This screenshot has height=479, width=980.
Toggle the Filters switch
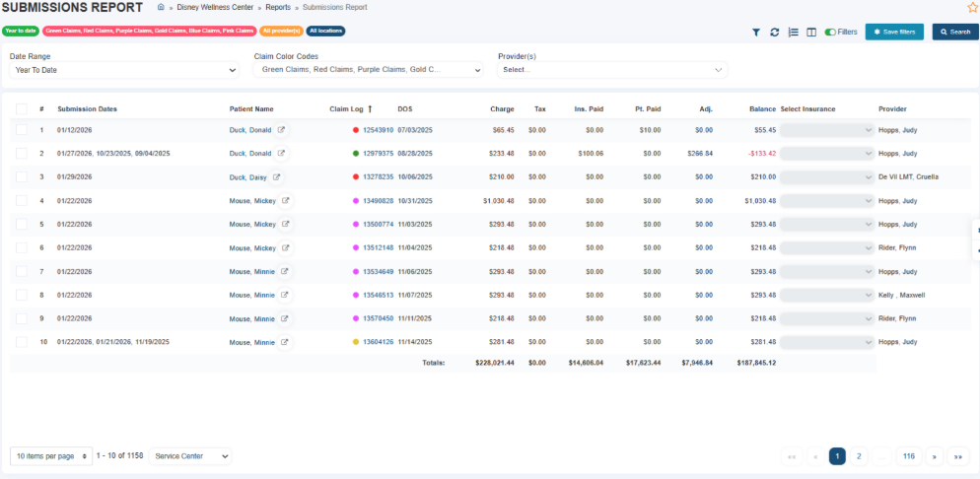(x=830, y=33)
